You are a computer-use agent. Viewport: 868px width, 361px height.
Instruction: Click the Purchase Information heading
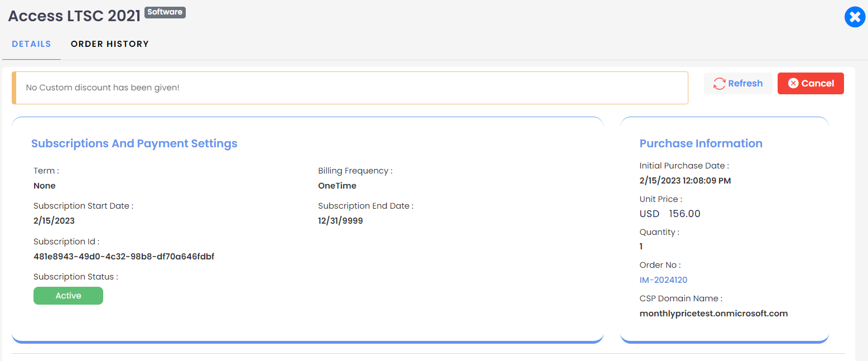tap(701, 143)
